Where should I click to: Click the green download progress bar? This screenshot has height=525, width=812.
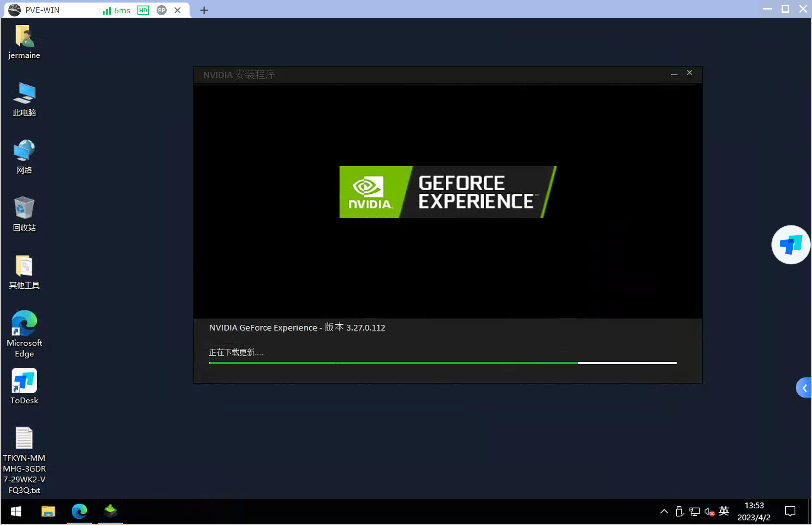[443, 363]
